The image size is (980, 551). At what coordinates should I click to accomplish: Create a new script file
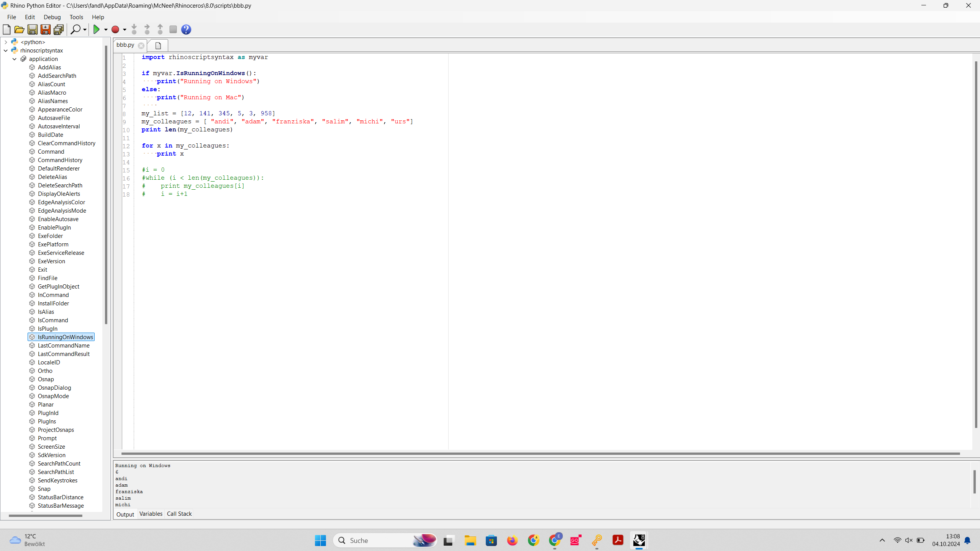coord(7,30)
